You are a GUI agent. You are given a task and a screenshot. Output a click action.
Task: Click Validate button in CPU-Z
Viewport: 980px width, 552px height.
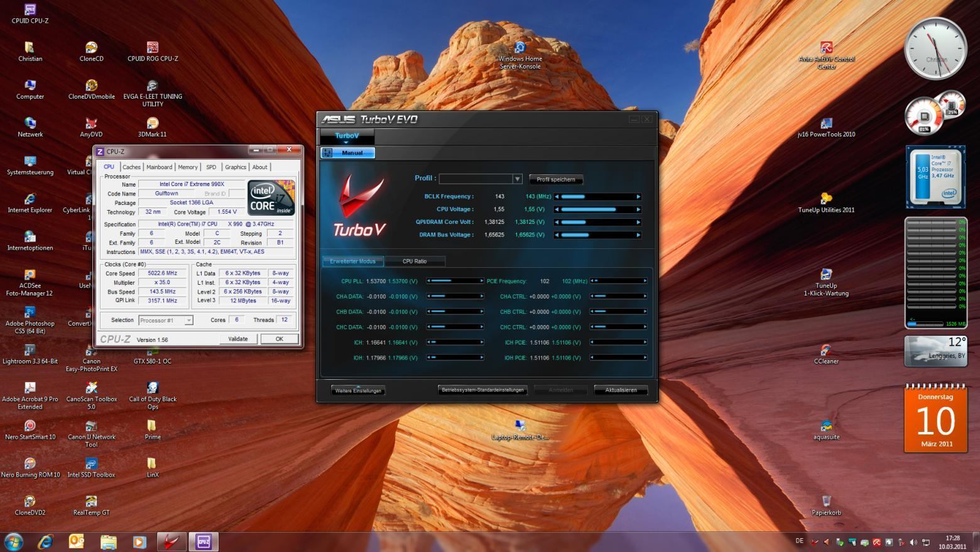pyautogui.click(x=237, y=339)
